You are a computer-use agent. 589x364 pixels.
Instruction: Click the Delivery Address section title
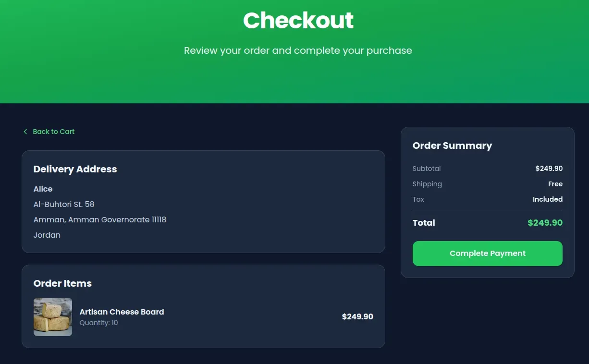pos(75,169)
